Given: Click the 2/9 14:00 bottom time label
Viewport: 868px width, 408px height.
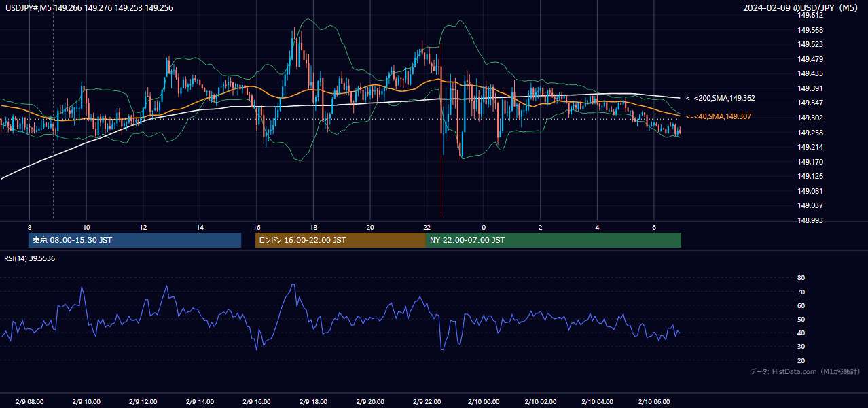Looking at the screenshot, I should [200, 401].
